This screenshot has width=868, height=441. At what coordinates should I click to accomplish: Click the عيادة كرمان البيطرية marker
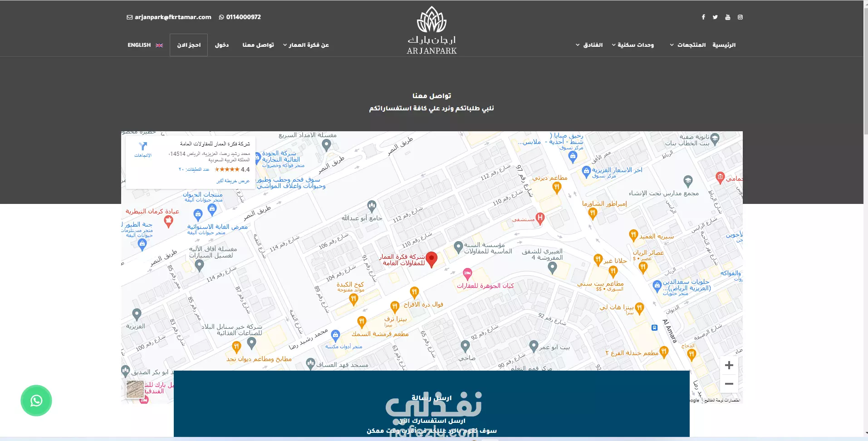pos(168,221)
